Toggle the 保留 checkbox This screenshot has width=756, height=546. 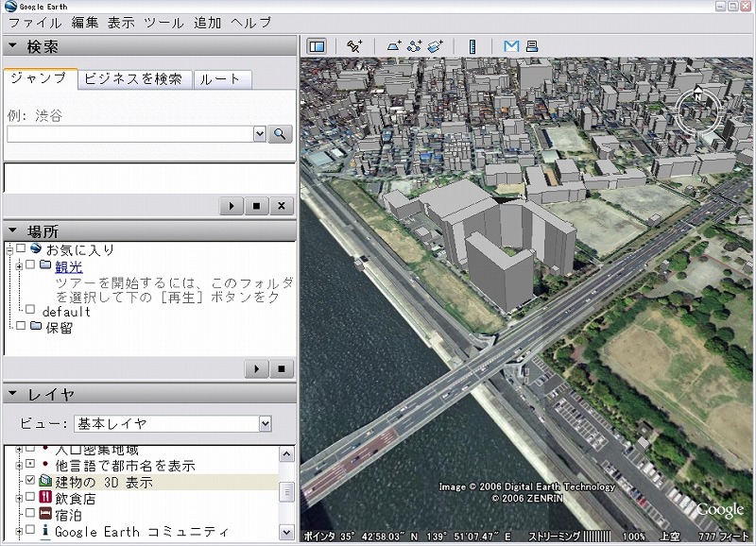(x=21, y=326)
